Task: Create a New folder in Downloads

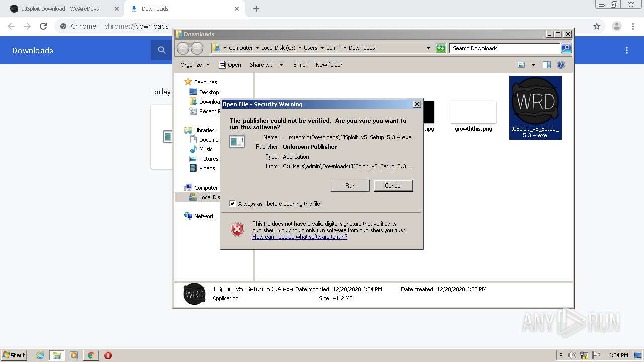Action: click(x=329, y=65)
